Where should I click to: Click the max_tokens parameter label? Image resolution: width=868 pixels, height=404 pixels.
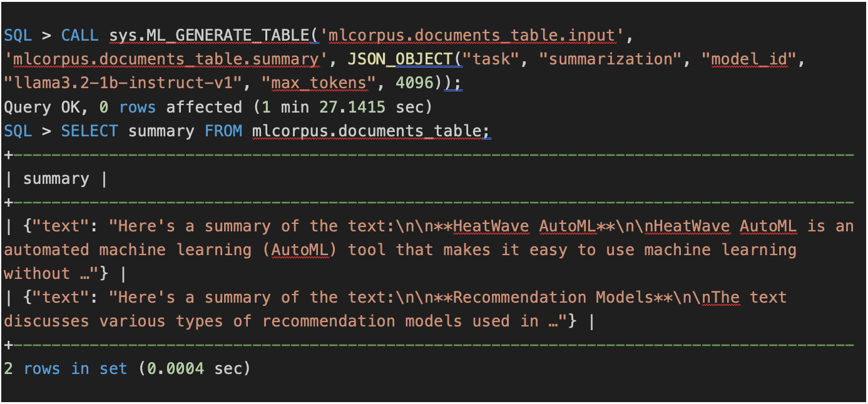(x=319, y=83)
